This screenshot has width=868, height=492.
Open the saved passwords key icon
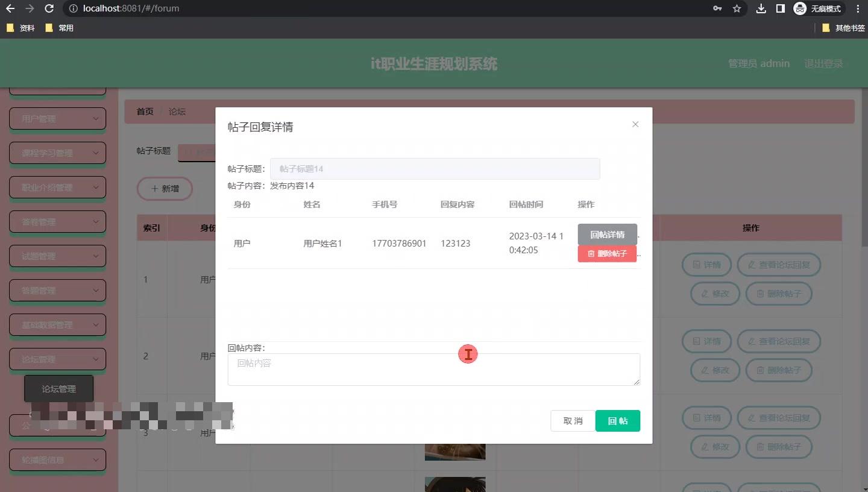pos(717,8)
